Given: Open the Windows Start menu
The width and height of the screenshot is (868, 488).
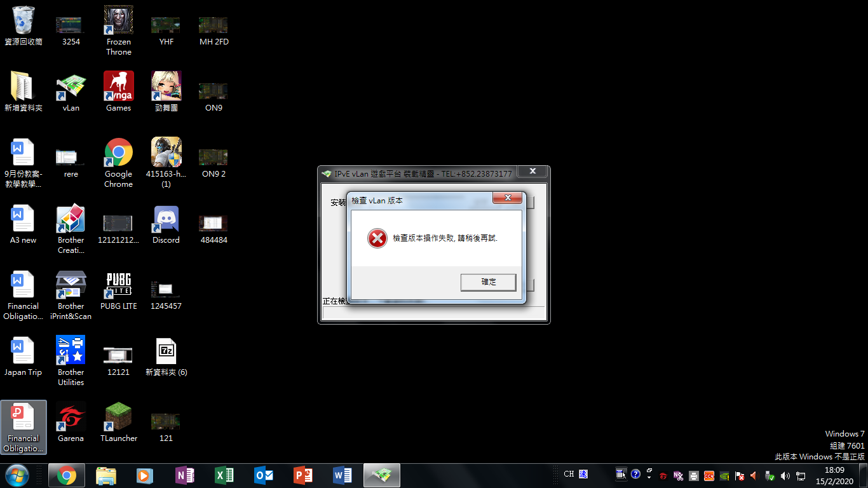Looking at the screenshot, I should click(x=17, y=475).
